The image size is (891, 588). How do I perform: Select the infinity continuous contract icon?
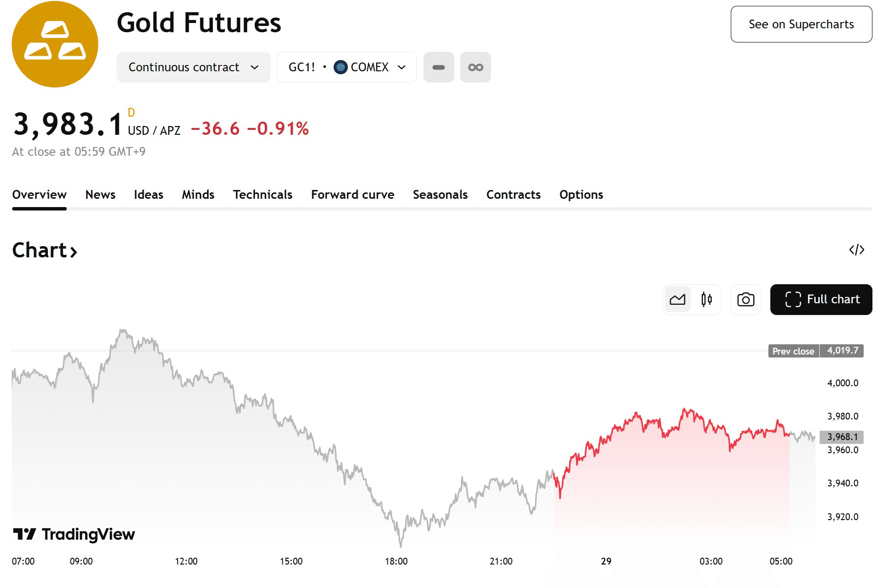point(475,67)
